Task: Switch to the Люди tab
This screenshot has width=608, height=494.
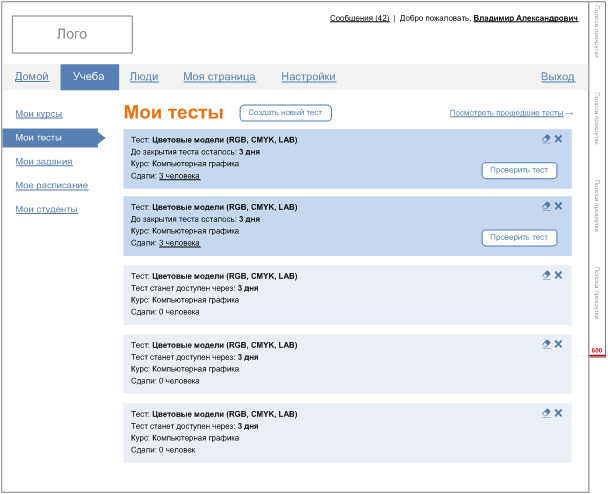Action: click(x=144, y=77)
